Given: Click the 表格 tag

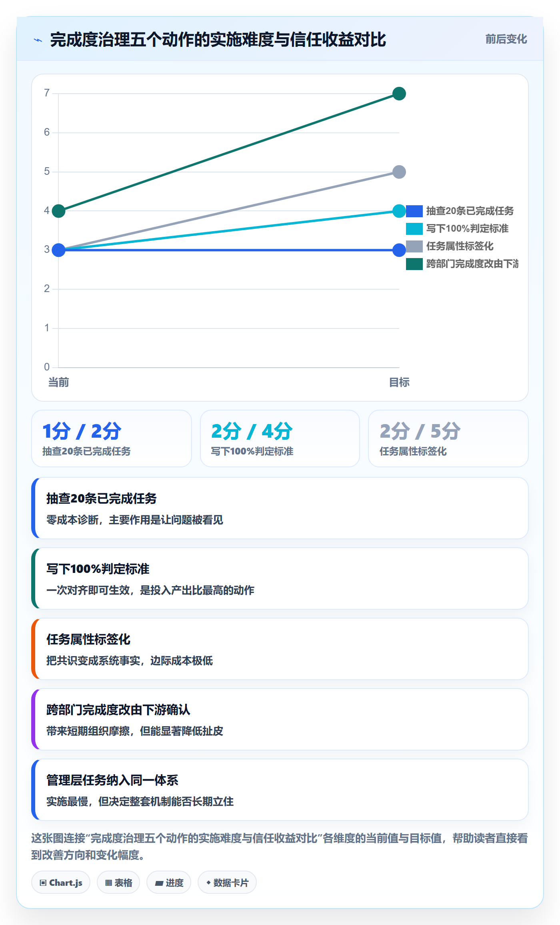Looking at the screenshot, I should [x=118, y=882].
